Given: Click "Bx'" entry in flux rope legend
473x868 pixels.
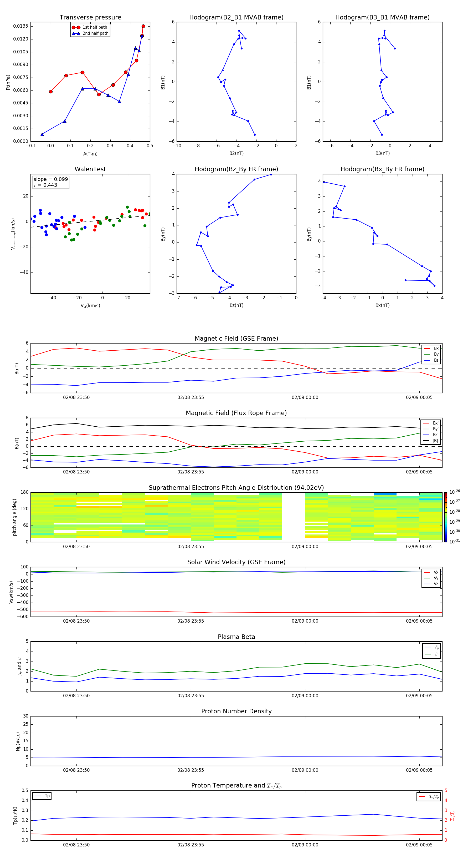Looking at the screenshot, I should point(431,423).
